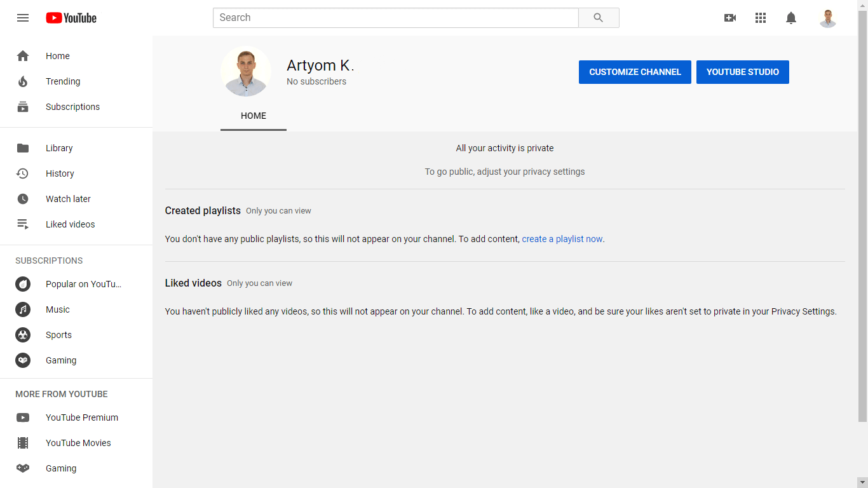Open the Music subscription channel
The height and width of the screenshot is (488, 868).
pos(57,309)
